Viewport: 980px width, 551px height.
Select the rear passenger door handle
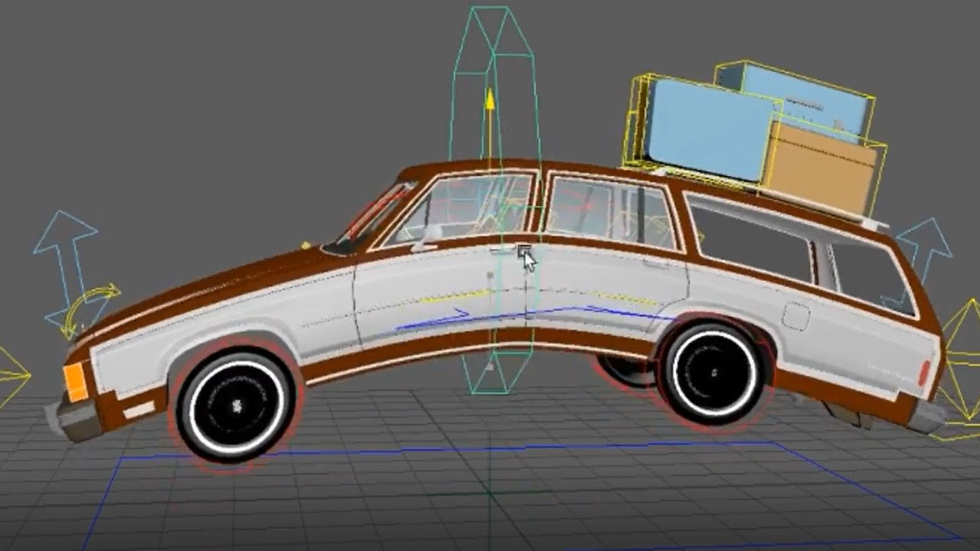click(x=653, y=262)
